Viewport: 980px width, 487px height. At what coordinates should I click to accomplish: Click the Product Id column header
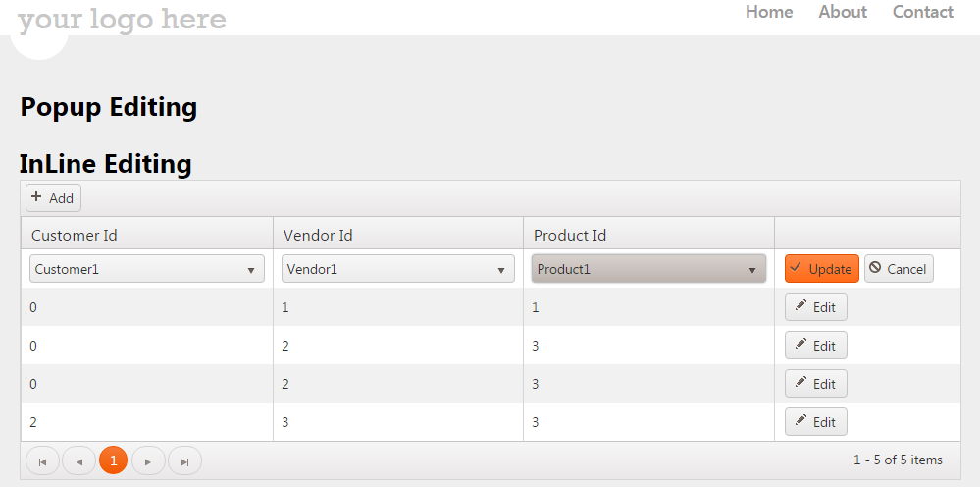(x=570, y=235)
